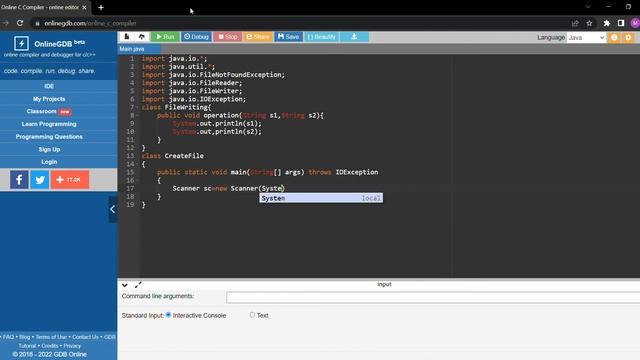This screenshot has height=360, width=640.
Task: Open the Language dropdown set to Java
Action: tap(586, 38)
